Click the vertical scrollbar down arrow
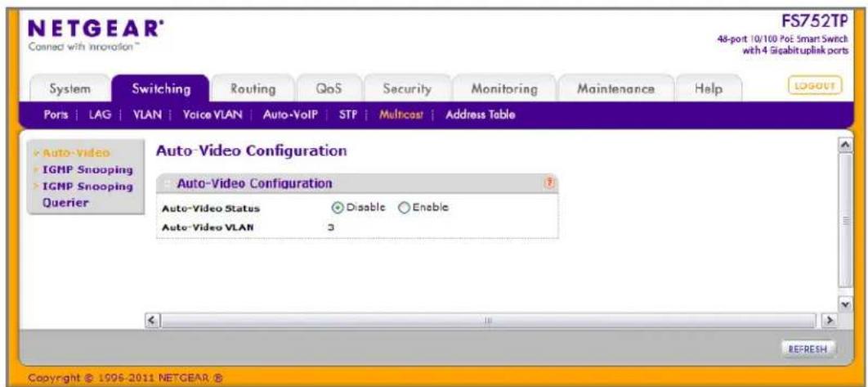 click(x=845, y=304)
